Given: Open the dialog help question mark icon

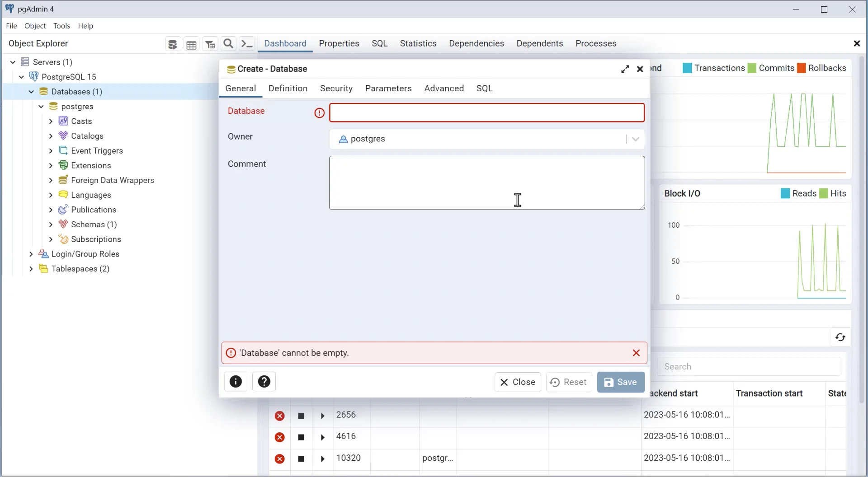Looking at the screenshot, I should [x=264, y=382].
